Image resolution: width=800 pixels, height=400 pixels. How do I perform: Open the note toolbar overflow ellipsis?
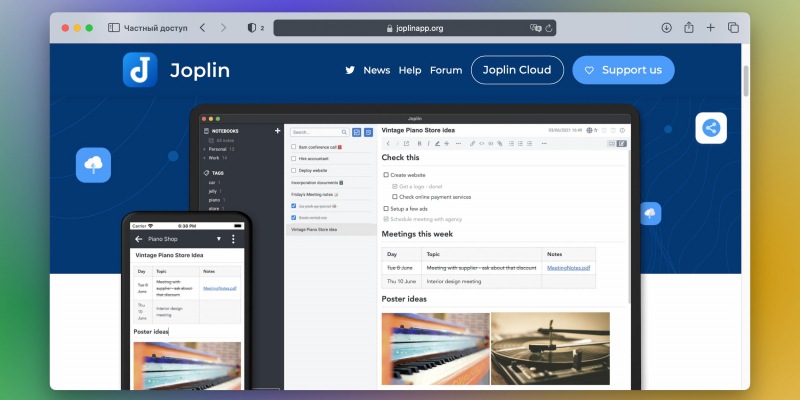pyautogui.click(x=544, y=144)
